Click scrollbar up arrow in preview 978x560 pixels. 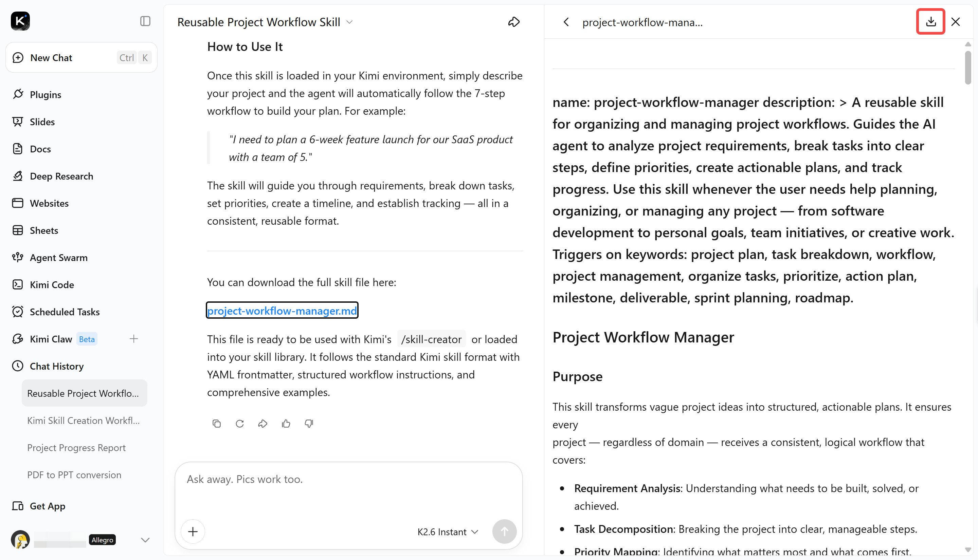pos(968,44)
